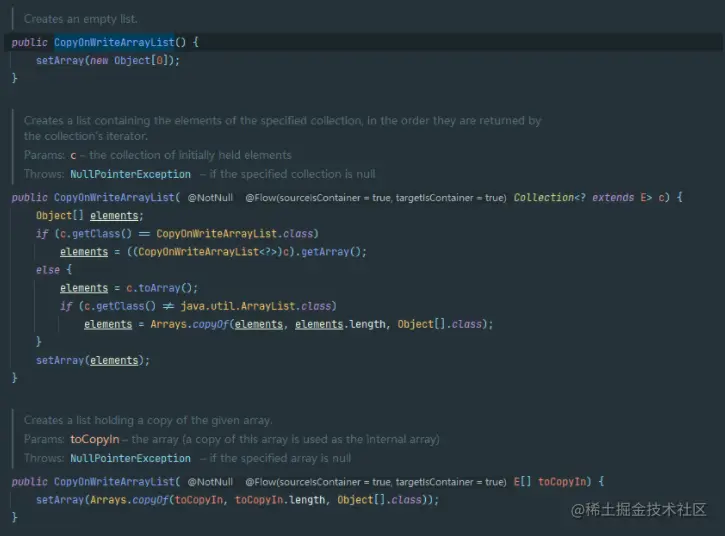Click 'java.util.ArrayList.class' in the nested if
The height and width of the screenshot is (536, 725).
[x=256, y=306]
